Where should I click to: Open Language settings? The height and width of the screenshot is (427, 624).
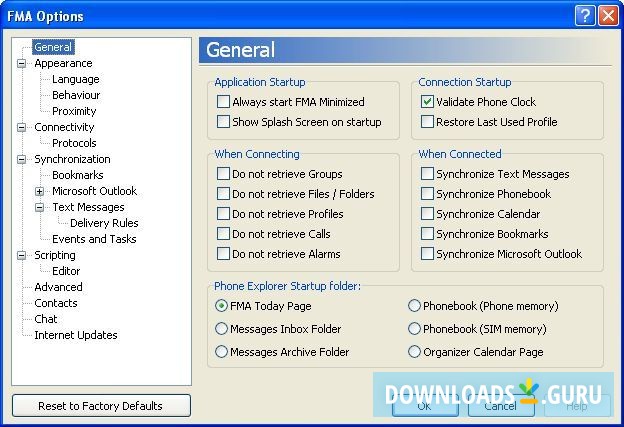tap(76, 79)
